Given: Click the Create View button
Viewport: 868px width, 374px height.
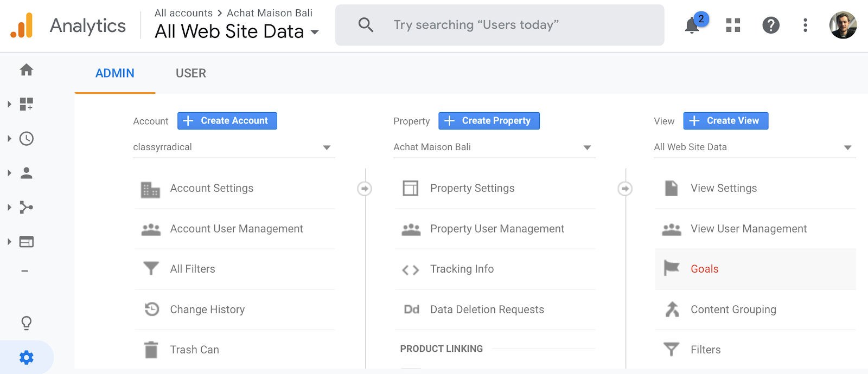Looking at the screenshot, I should (x=726, y=121).
